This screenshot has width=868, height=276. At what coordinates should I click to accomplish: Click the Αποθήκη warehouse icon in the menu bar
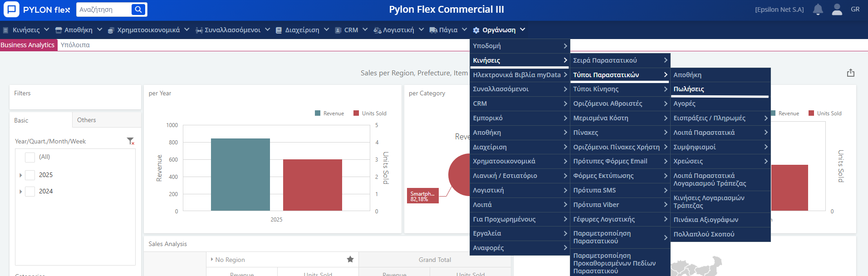click(59, 30)
